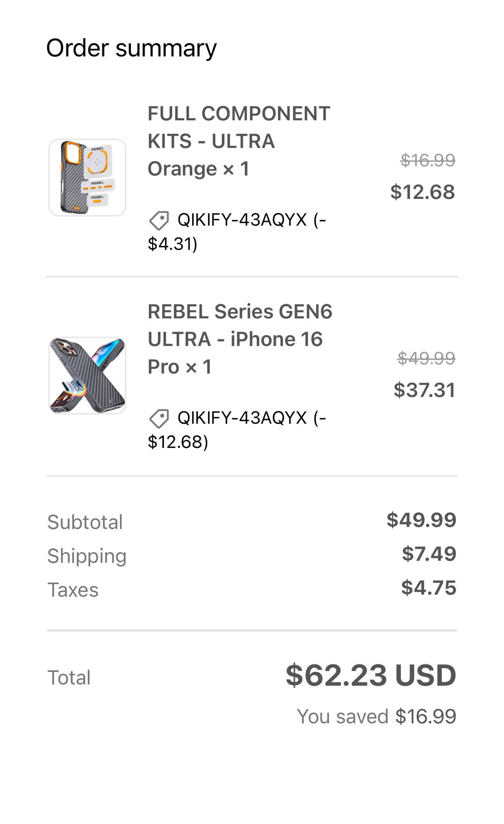
Task: Click the $37.31 discounted item price
Action: 424,390
